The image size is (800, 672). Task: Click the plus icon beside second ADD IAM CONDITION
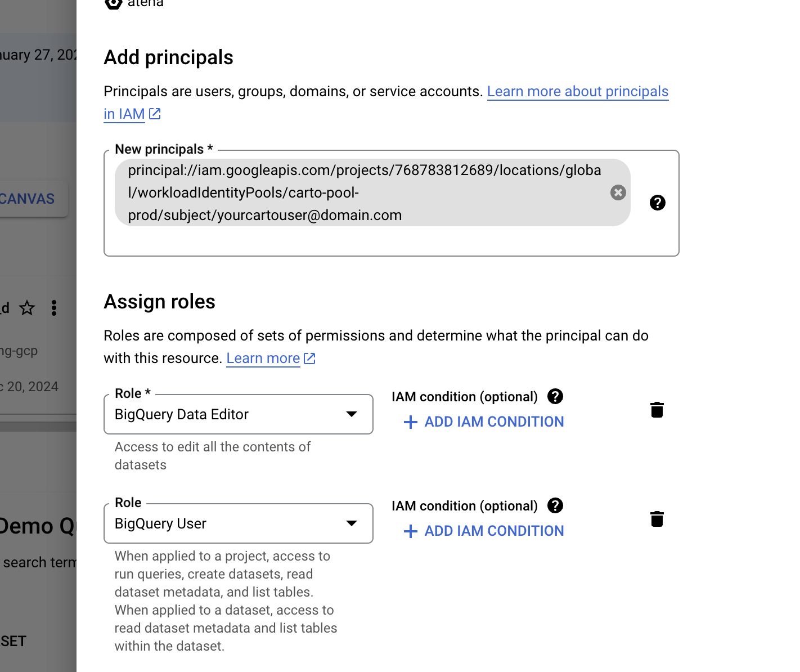[x=411, y=531]
